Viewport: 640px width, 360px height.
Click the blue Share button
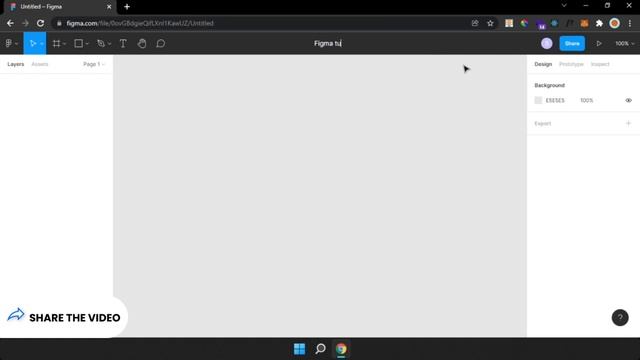(572, 43)
